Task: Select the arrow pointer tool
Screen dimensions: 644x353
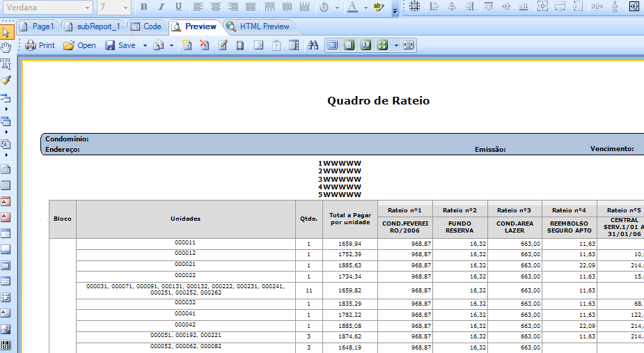Action: click(6, 32)
